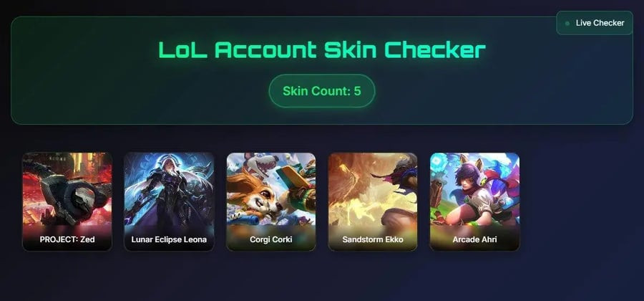
Task: Click the LoL Account Skin Checker title
Action: tap(322, 50)
